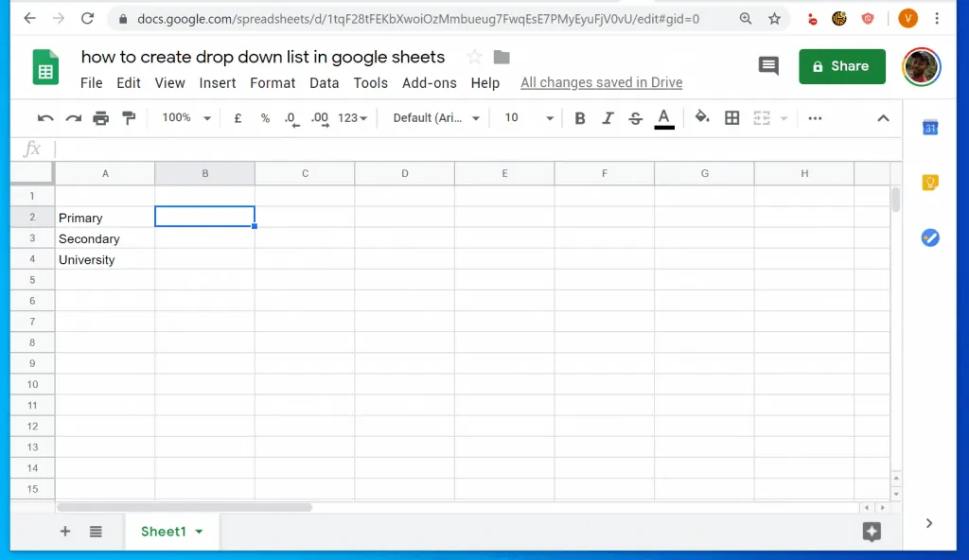The image size is (969, 560).
Task: Select the Print icon
Action: 102,117
